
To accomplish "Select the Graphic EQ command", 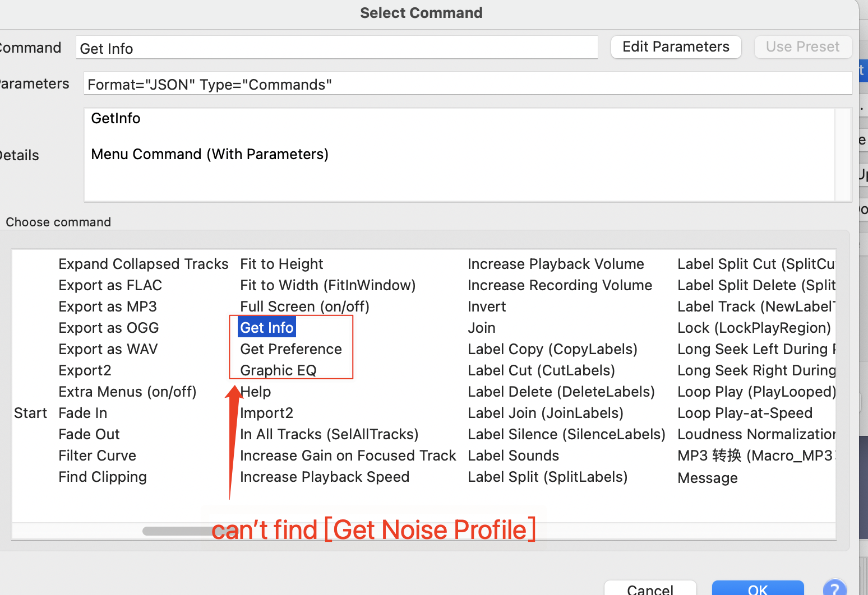I will 278,370.
